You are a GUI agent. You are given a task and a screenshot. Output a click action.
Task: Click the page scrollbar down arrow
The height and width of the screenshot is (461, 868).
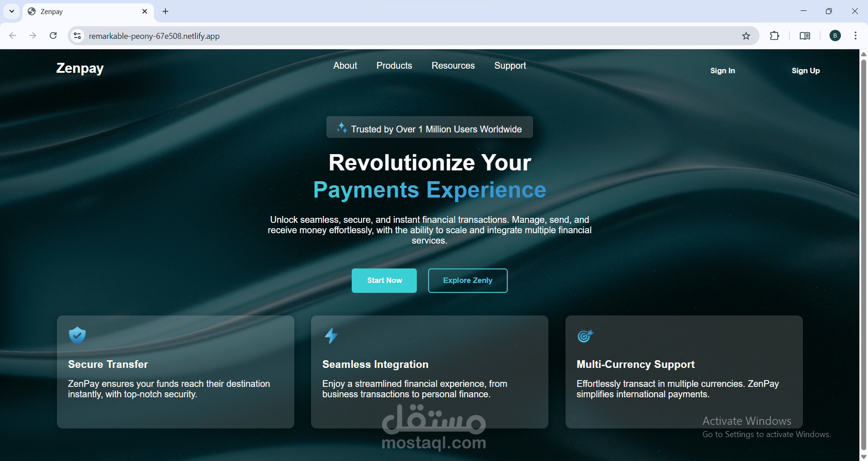point(863,457)
